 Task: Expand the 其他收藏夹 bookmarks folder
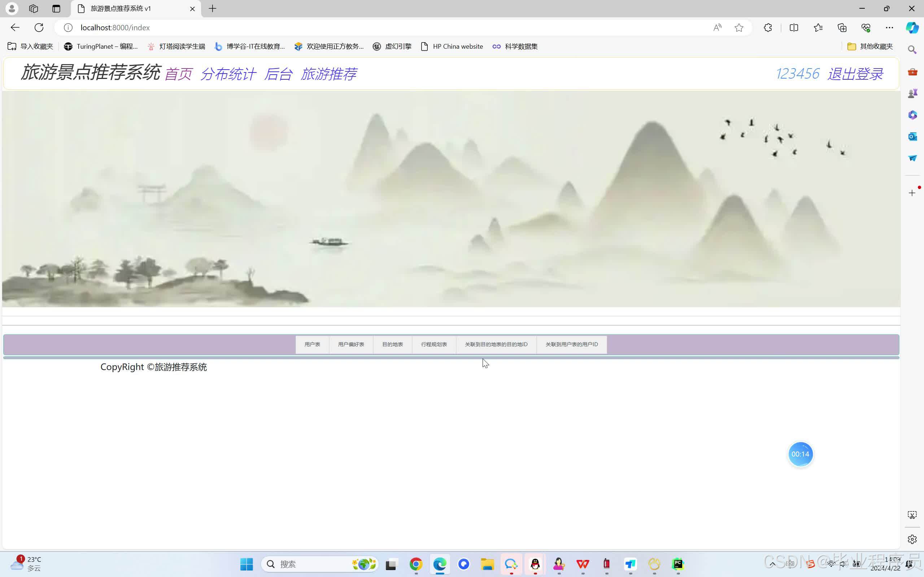coord(870,47)
